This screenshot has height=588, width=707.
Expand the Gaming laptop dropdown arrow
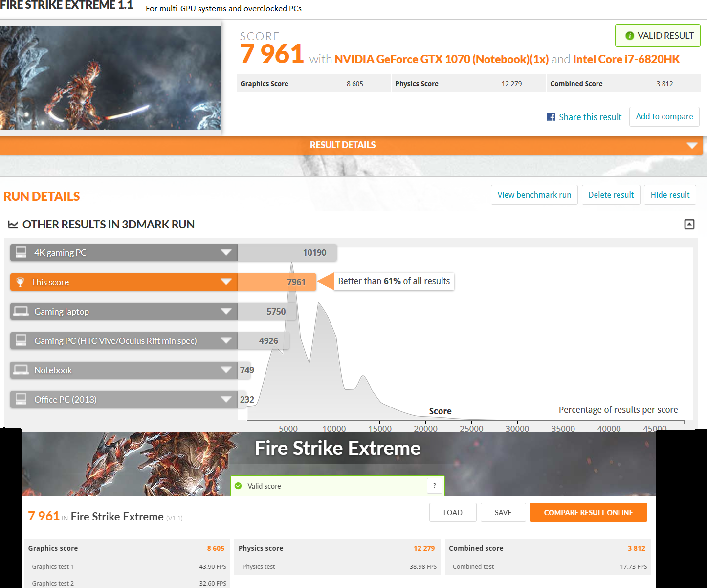[x=226, y=311]
